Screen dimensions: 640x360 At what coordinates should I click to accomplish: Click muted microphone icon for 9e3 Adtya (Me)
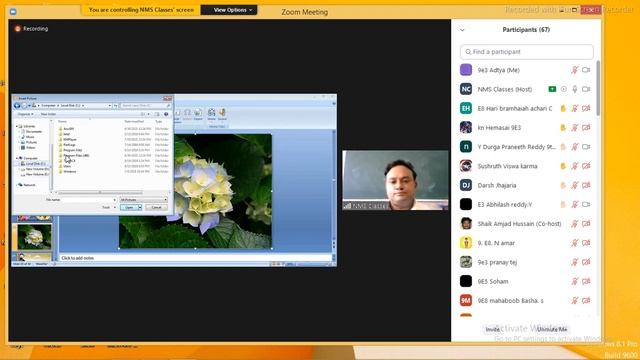click(575, 70)
